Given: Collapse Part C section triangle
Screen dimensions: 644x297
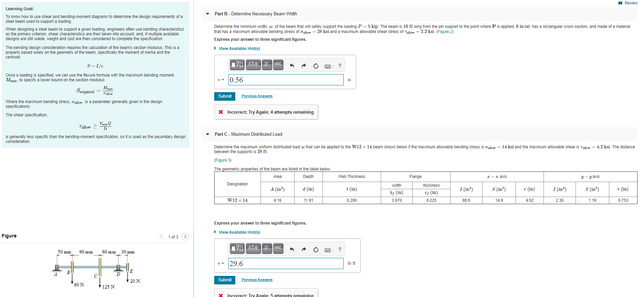Looking at the screenshot, I should (x=207, y=134).
